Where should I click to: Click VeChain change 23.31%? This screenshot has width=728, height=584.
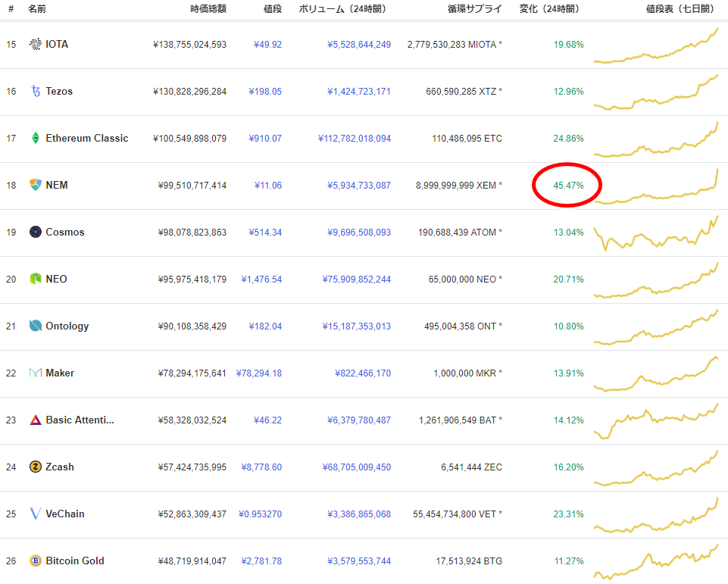(x=568, y=514)
